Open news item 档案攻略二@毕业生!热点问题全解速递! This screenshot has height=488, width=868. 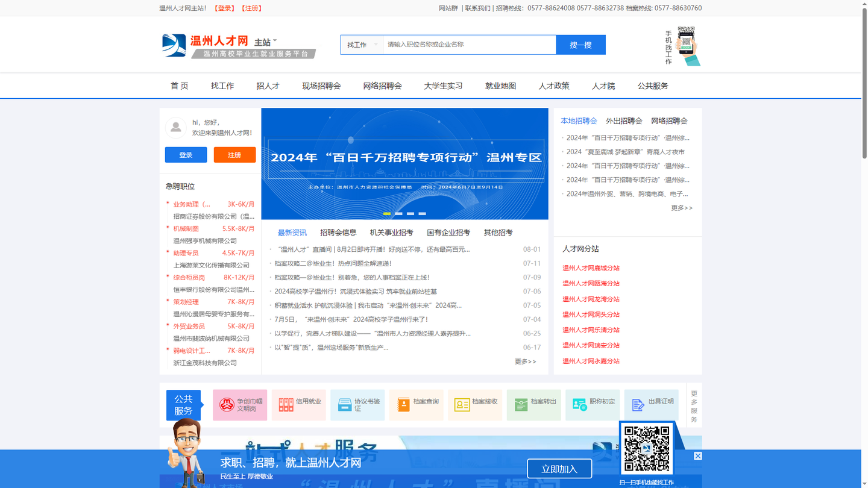click(x=333, y=263)
